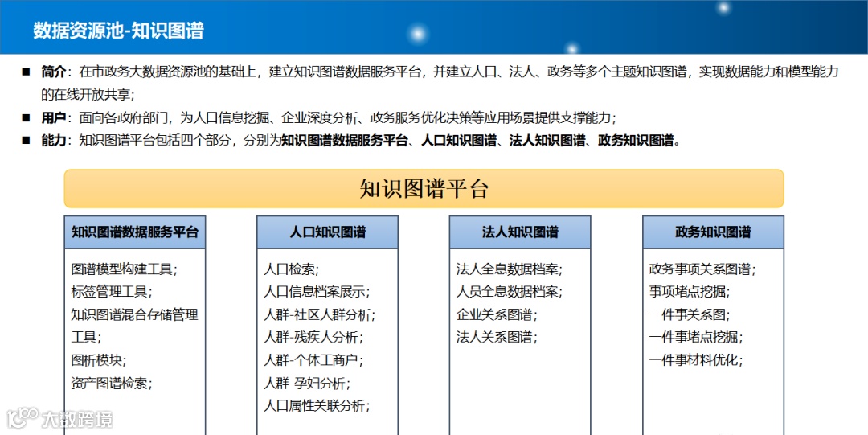Click the text 知识图谱混合存储管理
868x435 pixels.
click(134, 314)
